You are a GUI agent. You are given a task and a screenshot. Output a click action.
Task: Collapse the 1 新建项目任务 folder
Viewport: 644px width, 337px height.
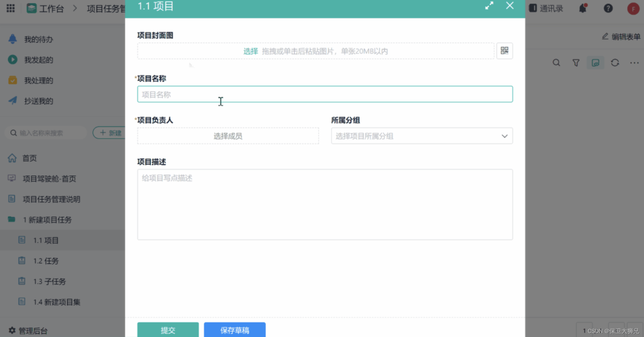point(47,220)
